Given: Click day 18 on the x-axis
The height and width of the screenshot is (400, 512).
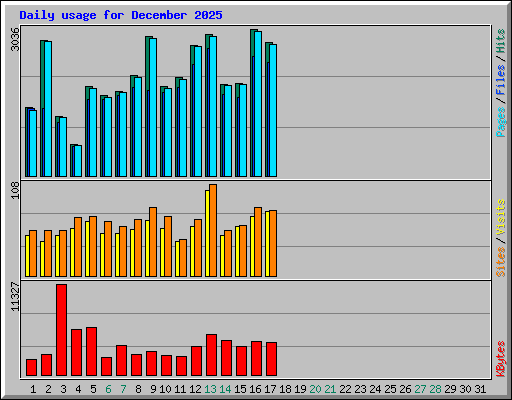Looking at the screenshot, I should tap(285, 389).
